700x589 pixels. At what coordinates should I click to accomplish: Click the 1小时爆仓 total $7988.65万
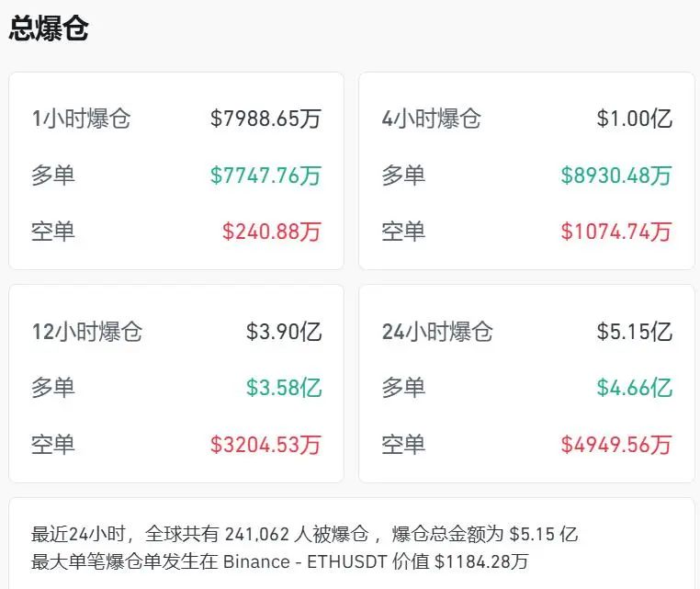click(265, 119)
